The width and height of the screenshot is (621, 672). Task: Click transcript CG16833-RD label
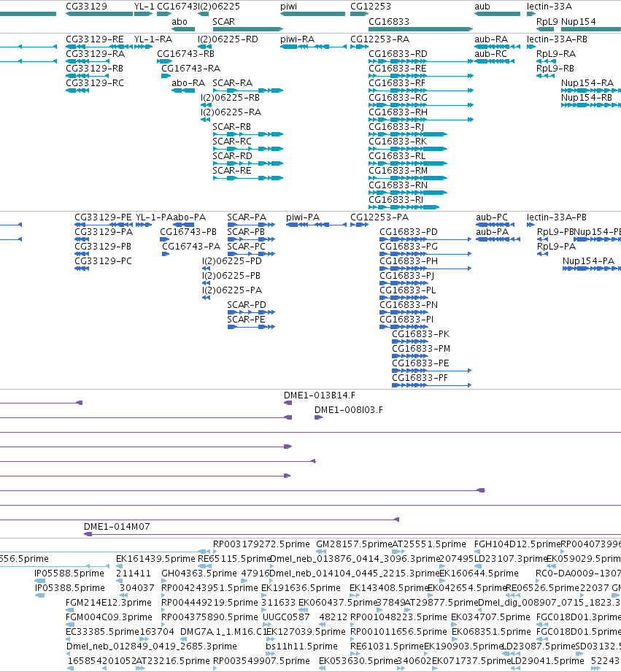click(x=398, y=53)
